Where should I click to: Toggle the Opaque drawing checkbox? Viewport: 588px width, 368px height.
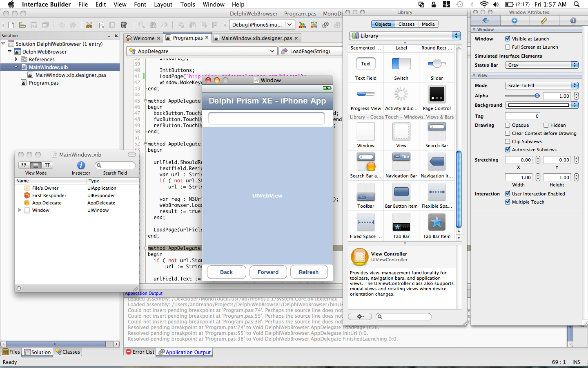pyautogui.click(x=508, y=125)
